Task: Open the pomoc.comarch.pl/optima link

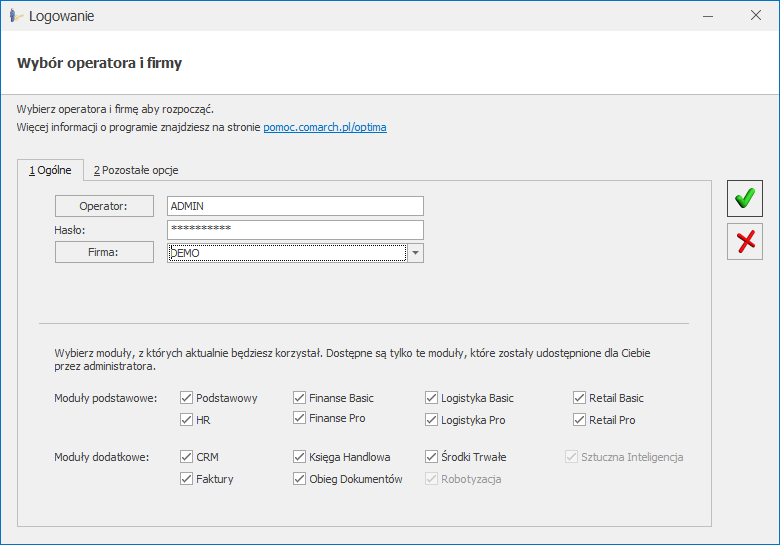Action: [x=324, y=128]
